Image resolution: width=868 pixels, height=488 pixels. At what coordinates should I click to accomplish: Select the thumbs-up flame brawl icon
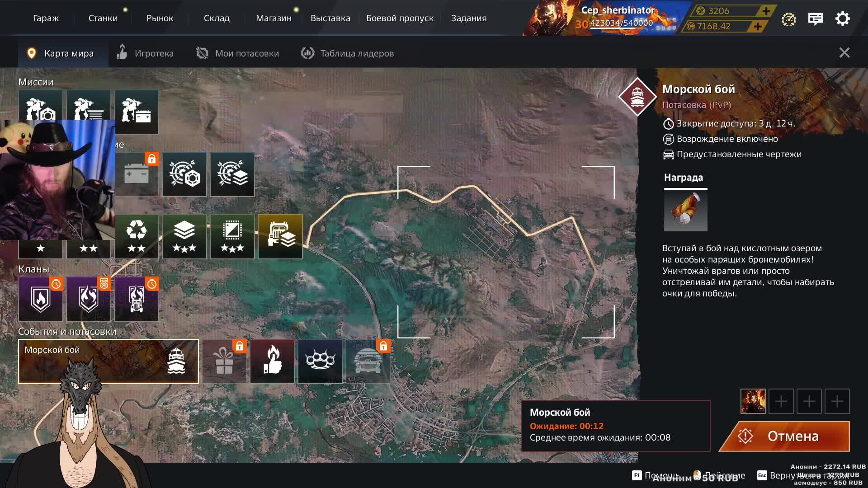click(x=272, y=361)
